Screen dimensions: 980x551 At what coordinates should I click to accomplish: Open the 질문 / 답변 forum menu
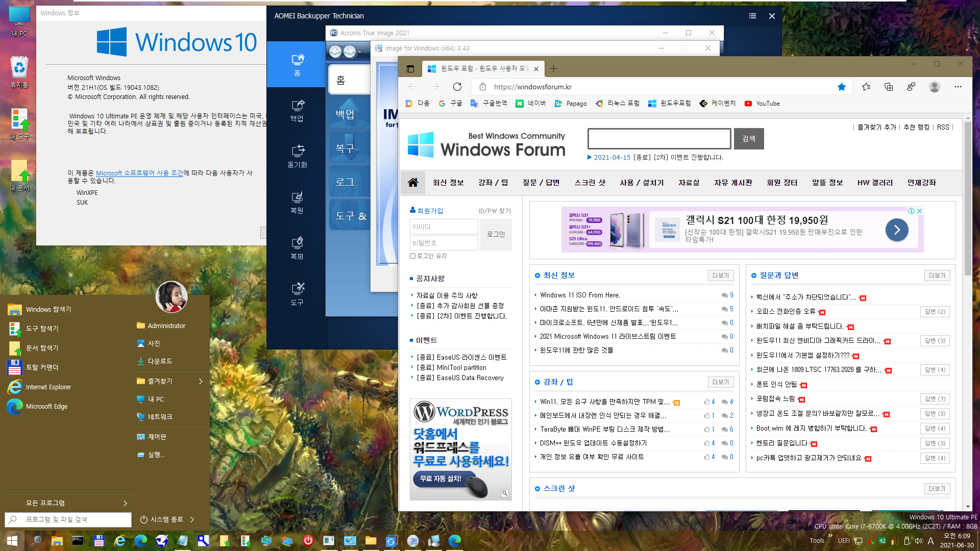[x=541, y=183]
